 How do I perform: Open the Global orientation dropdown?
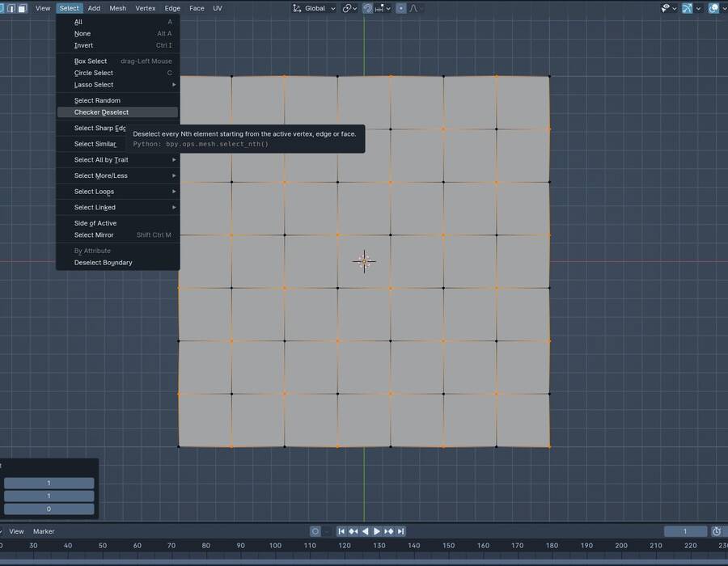coord(315,8)
